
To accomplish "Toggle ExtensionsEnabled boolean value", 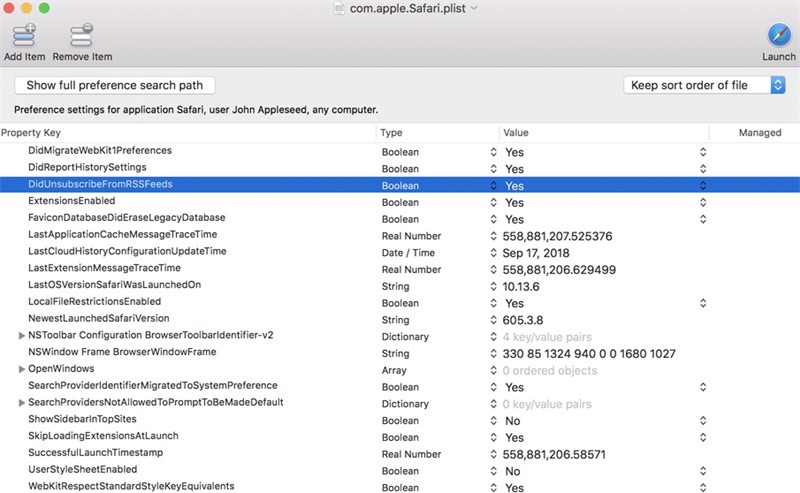I will [x=703, y=203].
